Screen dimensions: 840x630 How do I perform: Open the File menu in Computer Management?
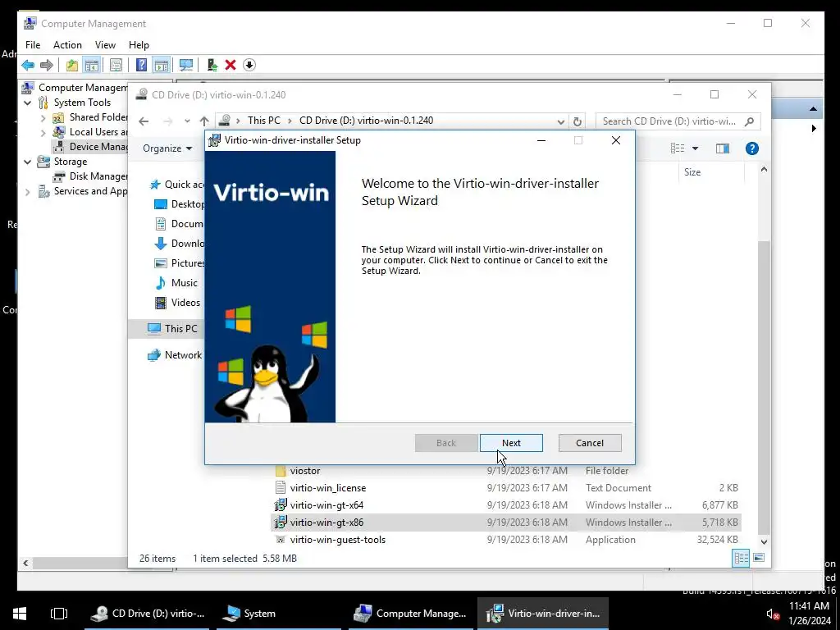pos(33,45)
